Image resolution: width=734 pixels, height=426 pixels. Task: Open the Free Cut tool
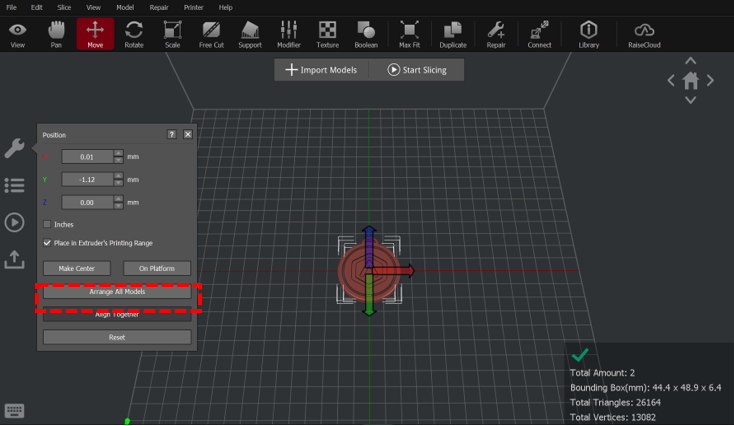pos(211,33)
